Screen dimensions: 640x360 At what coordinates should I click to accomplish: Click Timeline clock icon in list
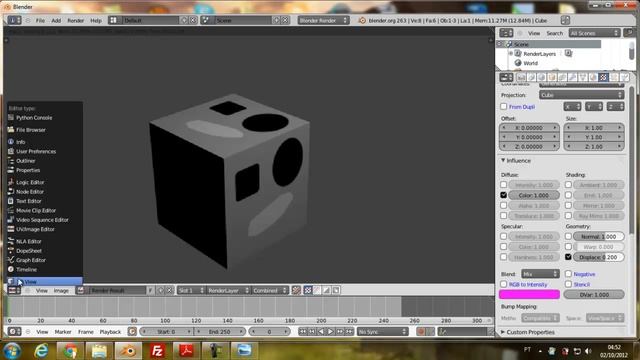11,269
